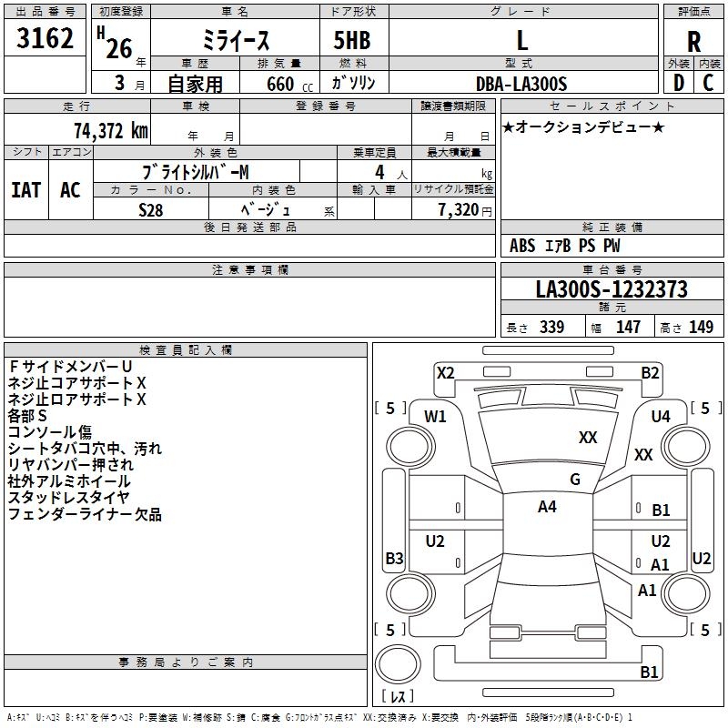Click the interior color ベージュ
The image size is (728, 728).
pyautogui.click(x=266, y=210)
